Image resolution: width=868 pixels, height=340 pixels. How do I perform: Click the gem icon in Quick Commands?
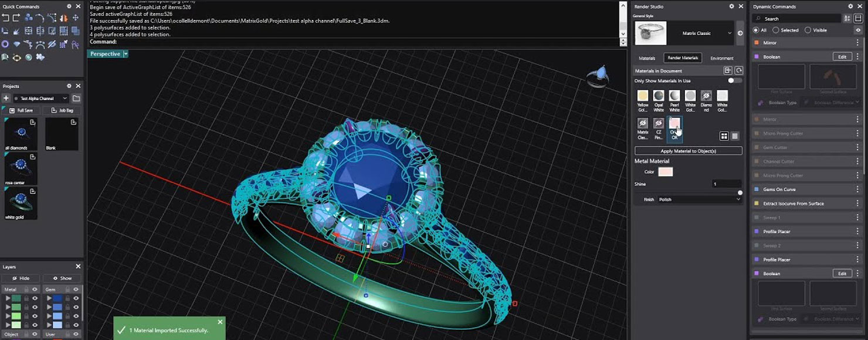pos(16,45)
